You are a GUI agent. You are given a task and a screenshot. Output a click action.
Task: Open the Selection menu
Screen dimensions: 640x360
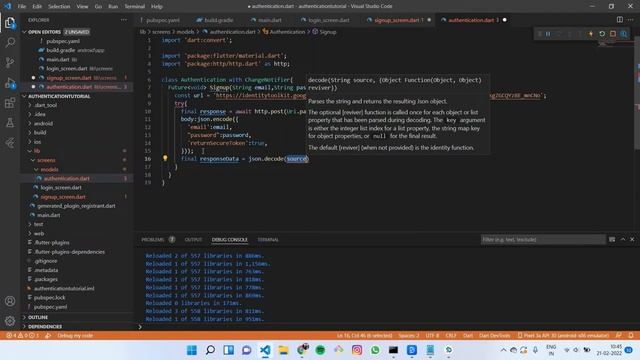59,6
